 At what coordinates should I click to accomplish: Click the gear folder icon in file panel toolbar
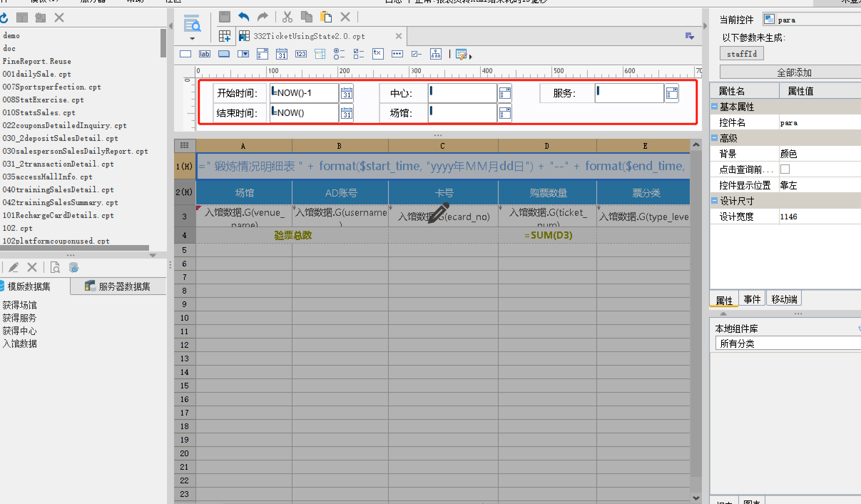(40, 17)
